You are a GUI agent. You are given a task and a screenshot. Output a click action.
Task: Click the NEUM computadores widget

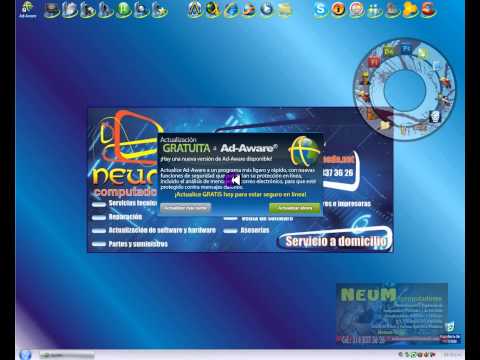click(392, 313)
